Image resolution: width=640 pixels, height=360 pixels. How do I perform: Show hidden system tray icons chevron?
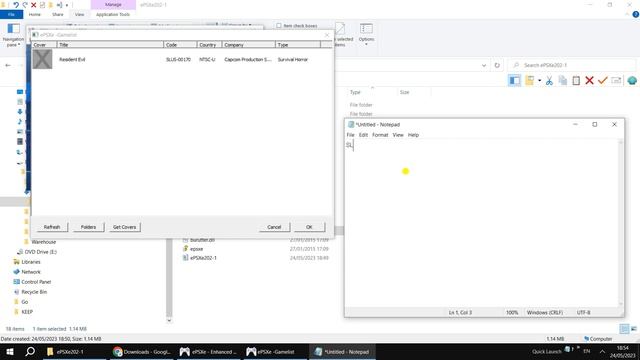(602, 351)
